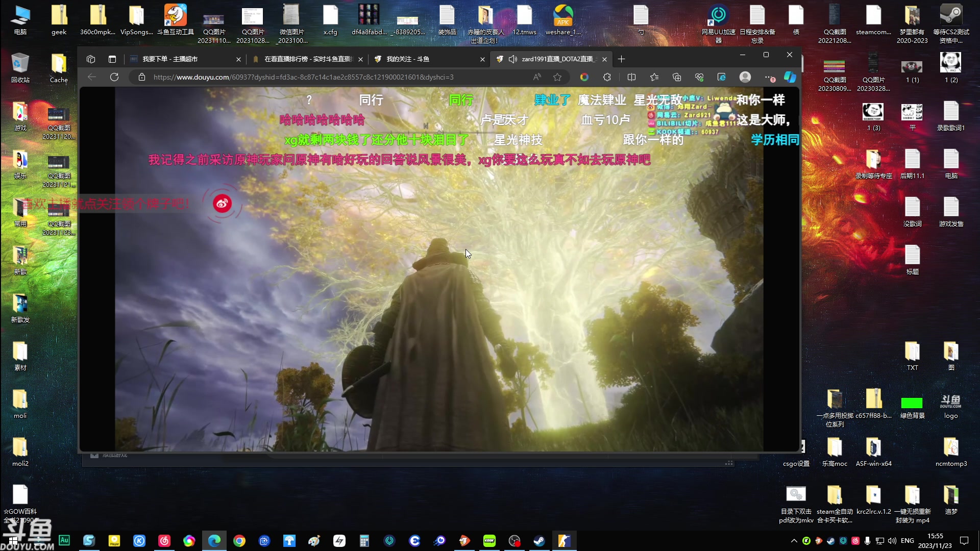Show hidden system tray icons
Screen dimensions: 980x551
click(794, 541)
